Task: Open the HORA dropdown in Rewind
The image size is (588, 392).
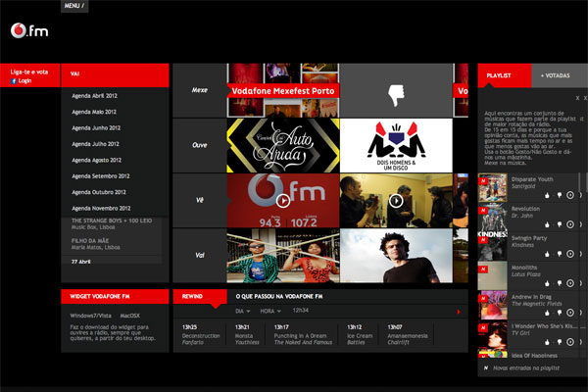Action: [270, 311]
